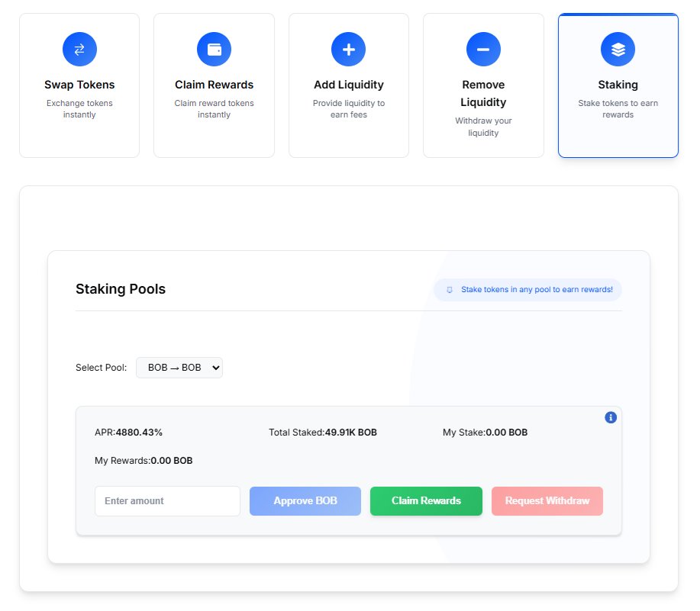This screenshot has width=700, height=611.
Task: Click the My Rewards 0.00 BOB value
Action: coord(172,461)
